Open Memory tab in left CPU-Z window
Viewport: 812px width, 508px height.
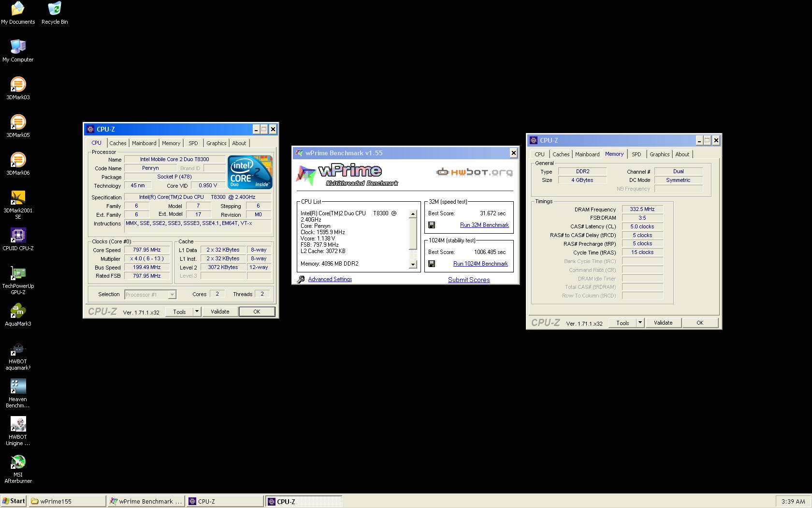coord(171,143)
